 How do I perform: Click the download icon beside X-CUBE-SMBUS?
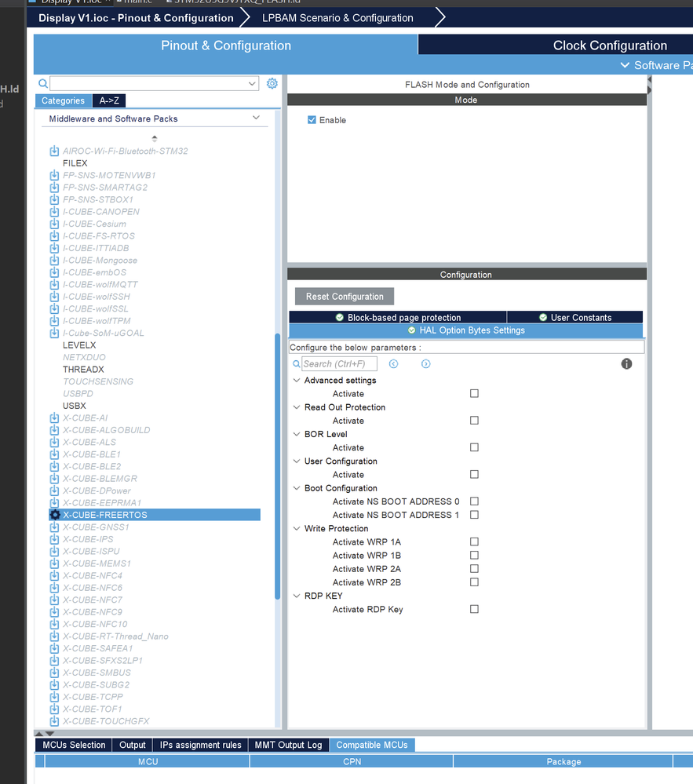pos(54,673)
